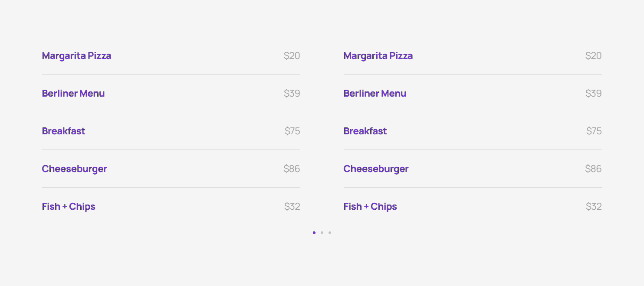644x286 pixels.
Task: Click the $20 price in the left column
Action: tap(292, 56)
